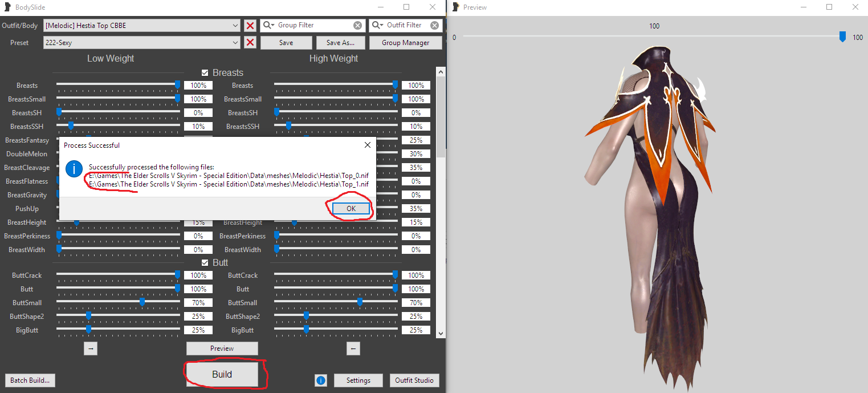The image size is (868, 393).
Task: Click the Group Filter magnifier icon
Action: pyautogui.click(x=268, y=26)
